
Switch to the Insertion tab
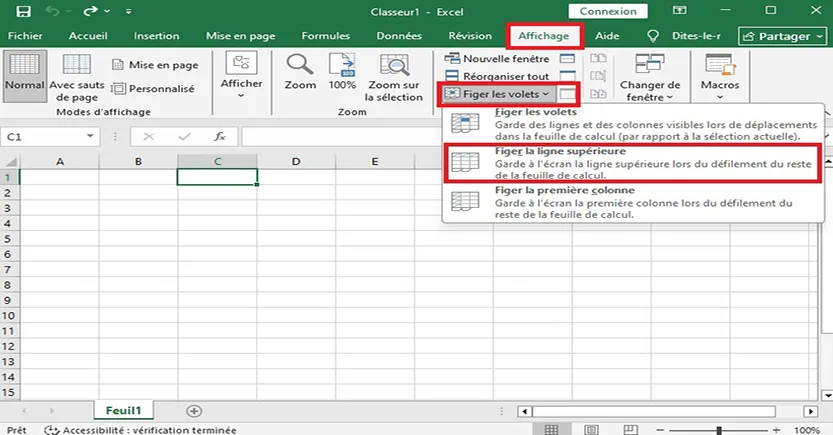pyautogui.click(x=156, y=36)
